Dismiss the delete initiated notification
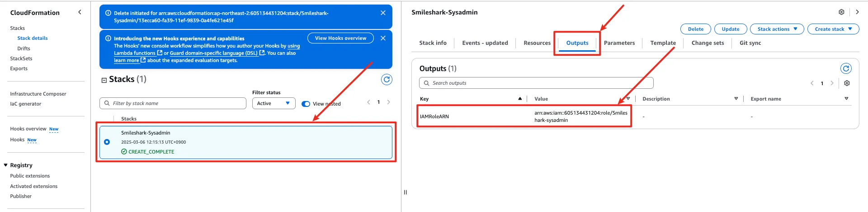868x212 pixels. click(x=383, y=13)
